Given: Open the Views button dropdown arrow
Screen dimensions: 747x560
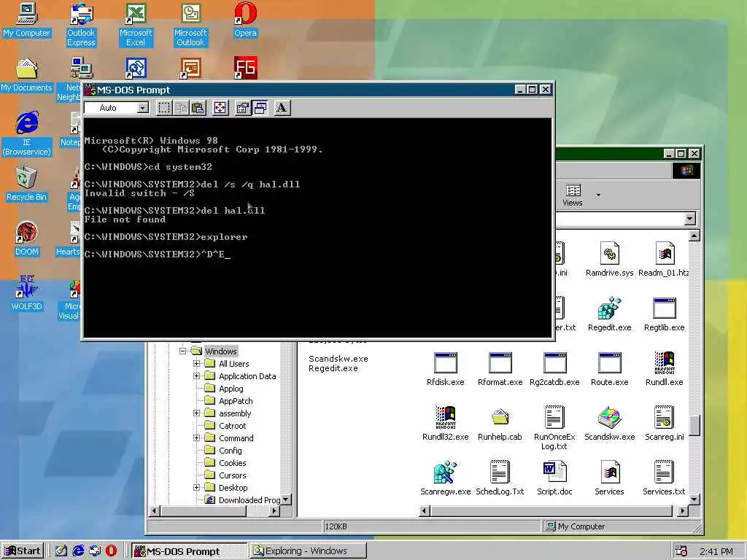Looking at the screenshot, I should 598,195.
